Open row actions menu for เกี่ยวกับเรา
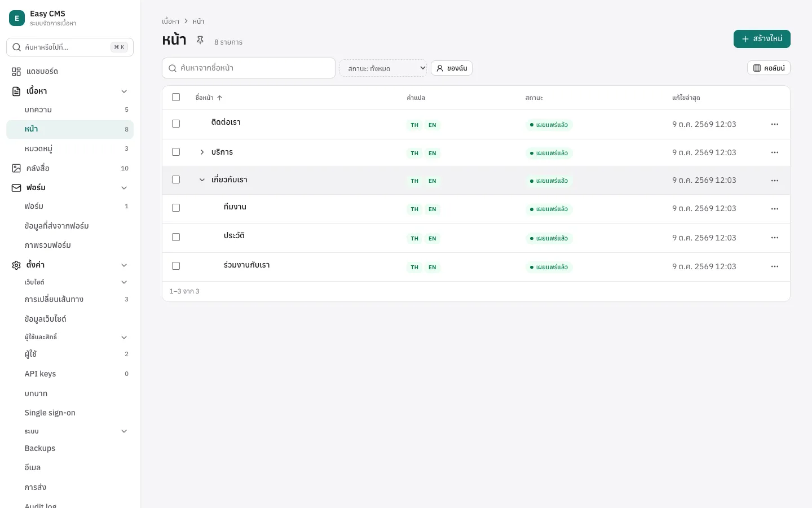812x508 pixels. click(x=775, y=181)
